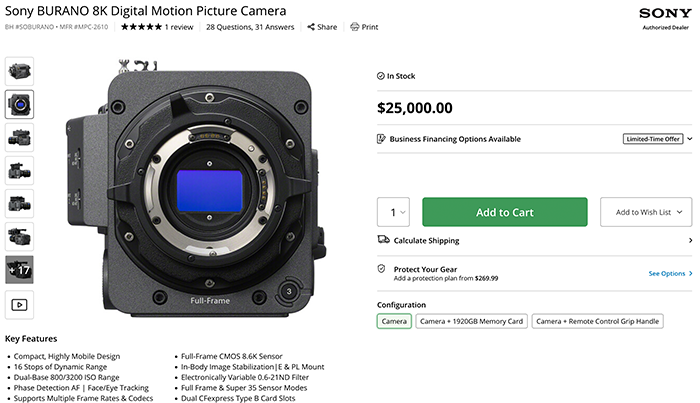Click the Share text link

tap(327, 27)
